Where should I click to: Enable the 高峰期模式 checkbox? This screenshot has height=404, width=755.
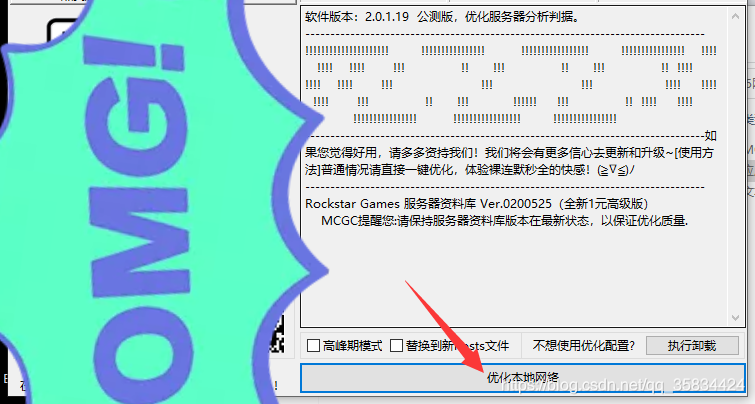pyautogui.click(x=313, y=346)
